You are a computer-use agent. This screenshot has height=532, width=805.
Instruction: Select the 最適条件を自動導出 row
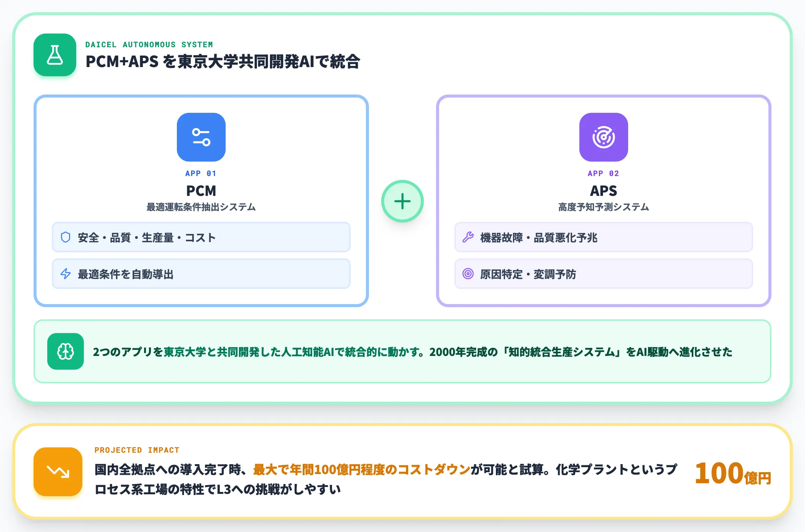(201, 274)
